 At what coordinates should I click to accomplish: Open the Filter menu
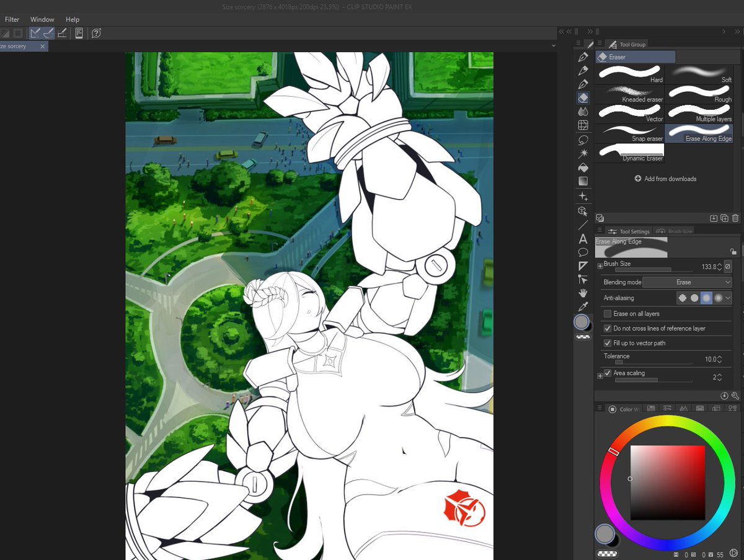[12, 19]
